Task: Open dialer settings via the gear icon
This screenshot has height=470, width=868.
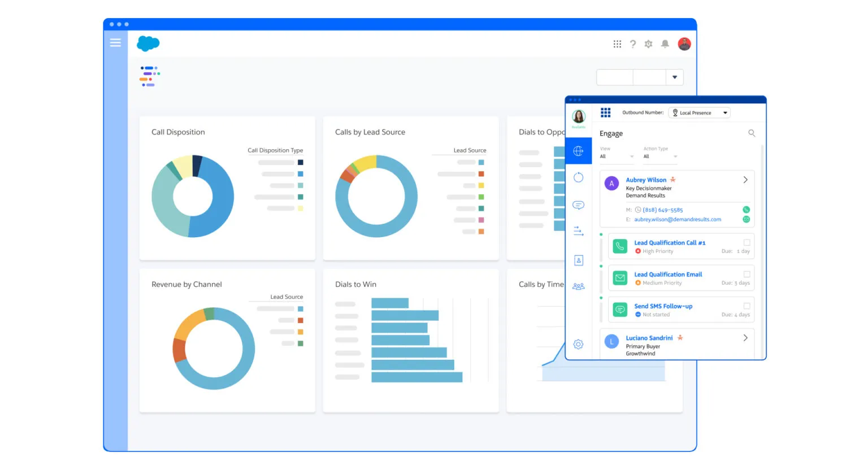Action: point(578,344)
